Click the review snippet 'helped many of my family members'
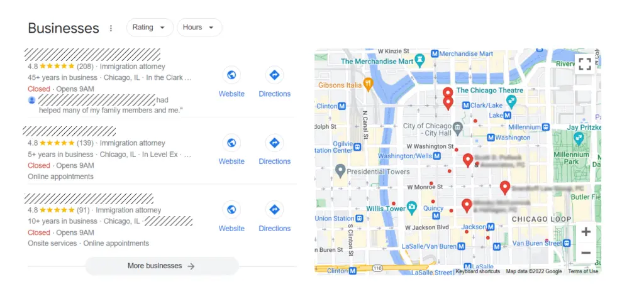The height and width of the screenshot is (299, 644). [111, 111]
